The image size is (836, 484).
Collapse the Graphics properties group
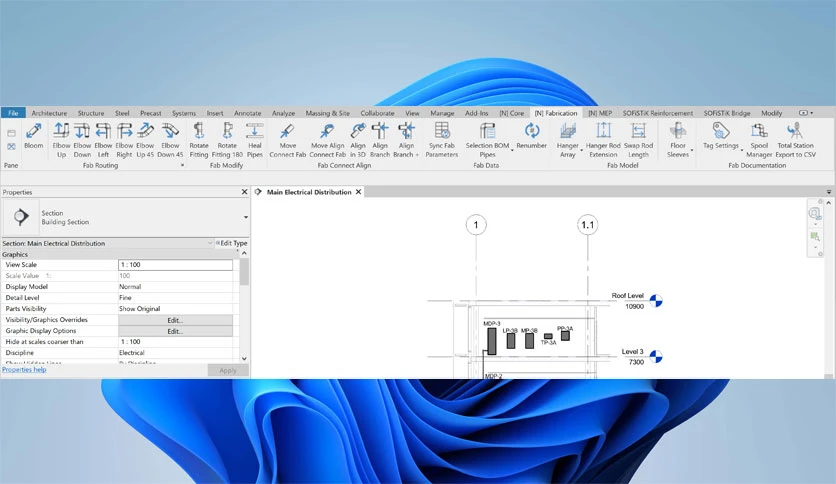pyautogui.click(x=244, y=254)
